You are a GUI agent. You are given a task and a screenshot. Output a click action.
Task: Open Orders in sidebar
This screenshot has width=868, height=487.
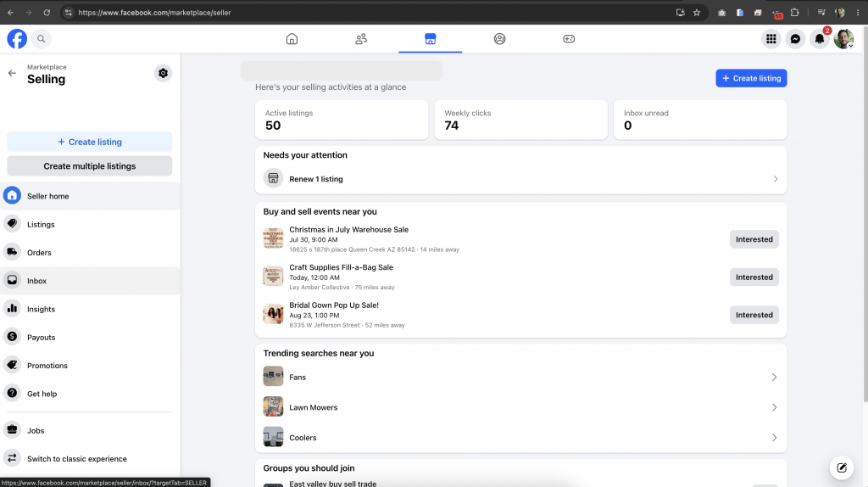pyautogui.click(x=90, y=253)
